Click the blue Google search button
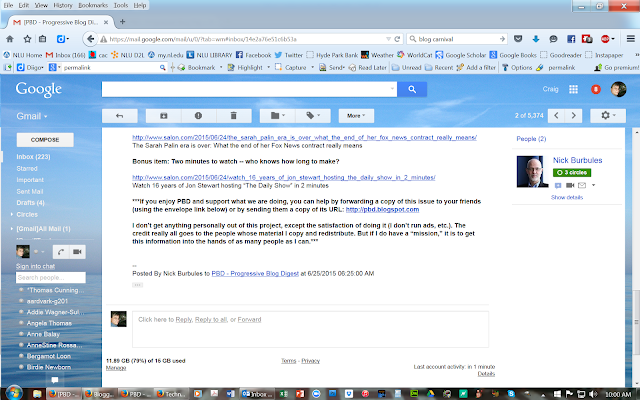Viewport: 640px width, 400px height. (412, 89)
